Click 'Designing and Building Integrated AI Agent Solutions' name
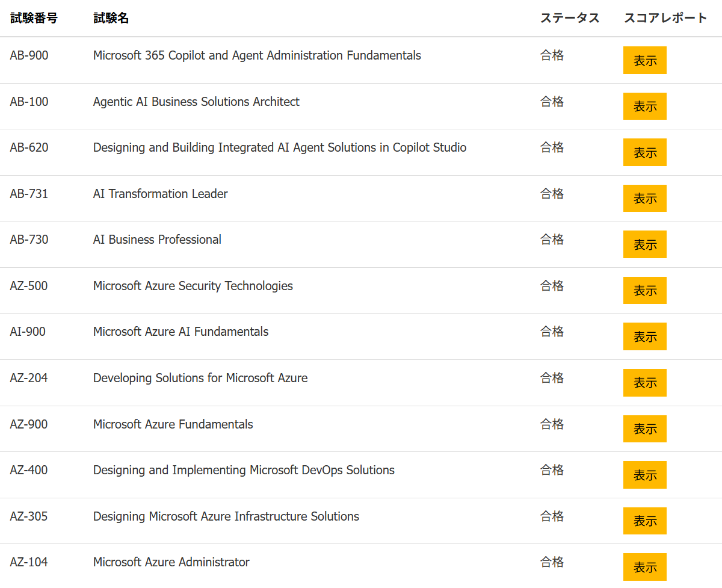 coord(280,147)
